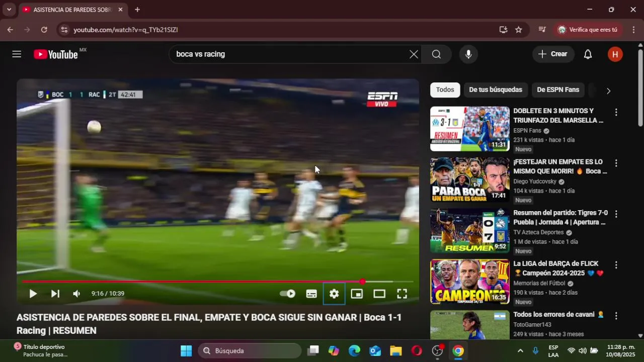Open the Tigres 0-7 RESUMEN thumbnail
This screenshot has height=362, width=644.
(x=470, y=231)
